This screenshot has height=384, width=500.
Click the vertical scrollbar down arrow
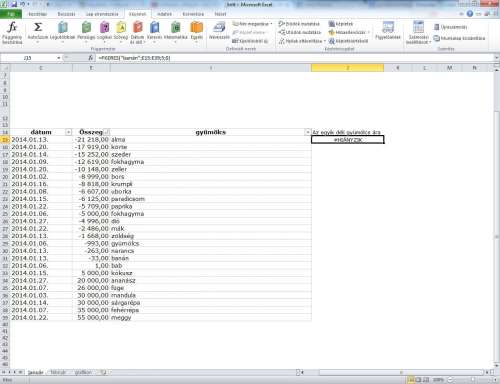(497, 365)
